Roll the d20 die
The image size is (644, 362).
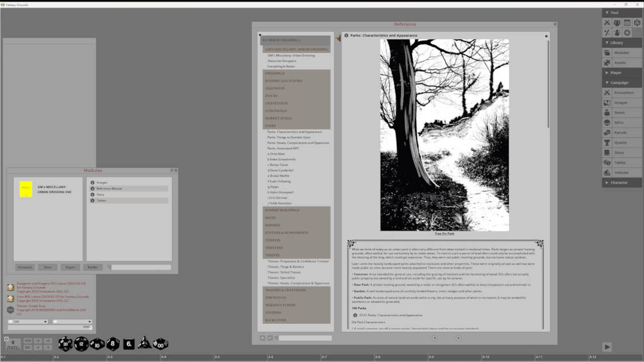(65, 343)
